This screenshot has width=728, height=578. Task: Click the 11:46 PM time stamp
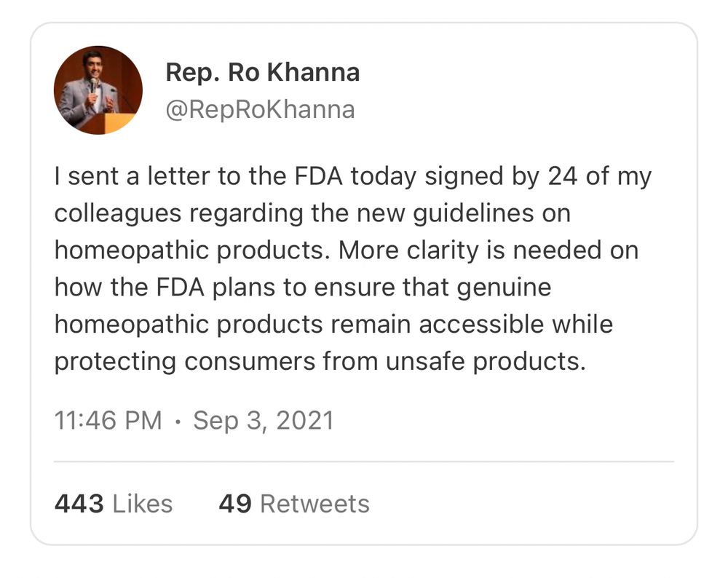(108, 421)
